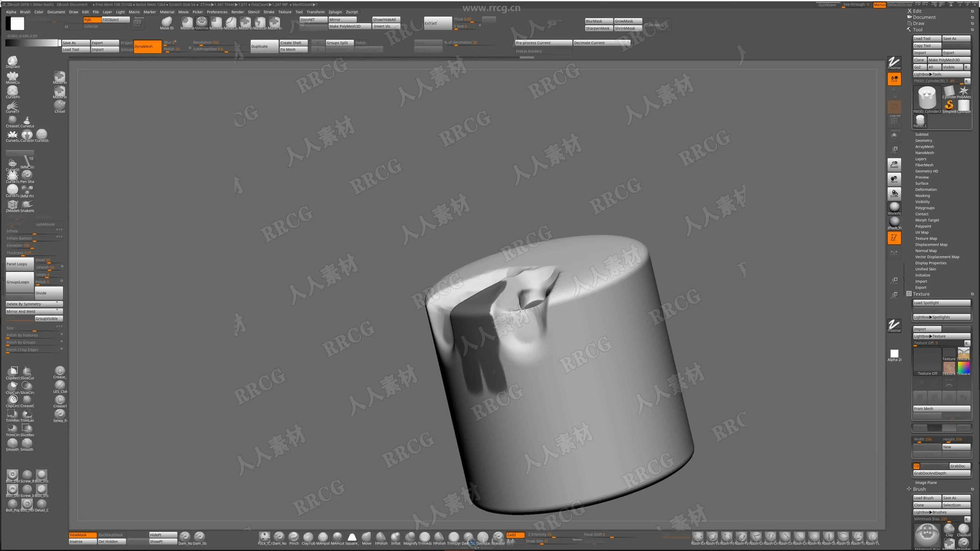Expand the Deformation section

coord(926,189)
